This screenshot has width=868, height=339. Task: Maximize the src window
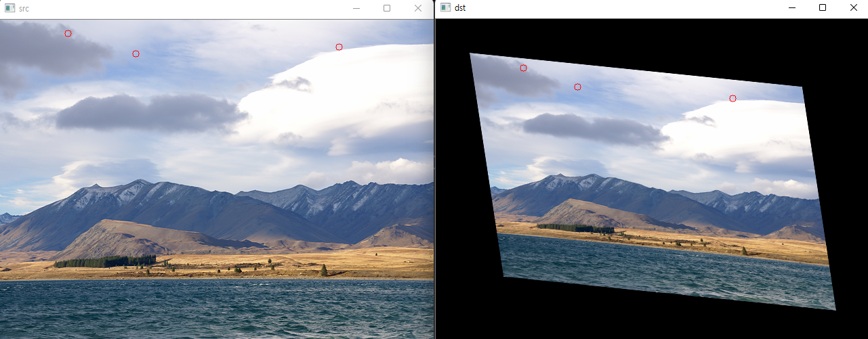click(x=387, y=8)
